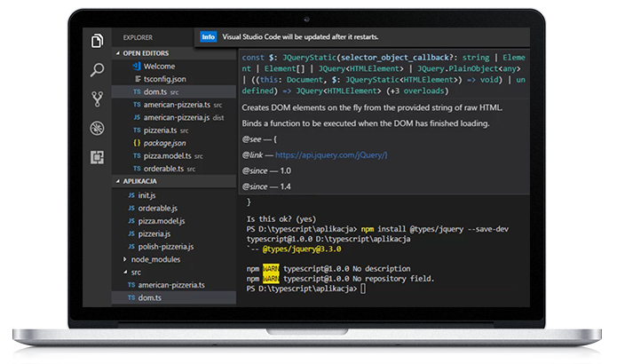This screenshot has width=617, height=364.
Task: Click the update notification message
Action: pyautogui.click(x=300, y=37)
